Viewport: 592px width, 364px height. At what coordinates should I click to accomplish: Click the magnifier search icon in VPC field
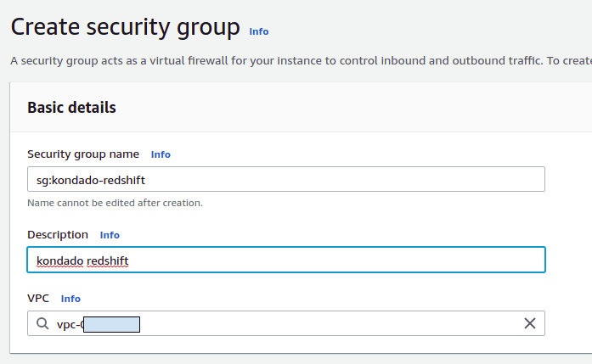pos(42,323)
